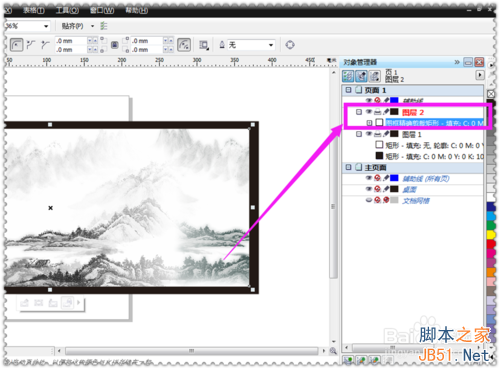Click the page icon next to 页面 1
This screenshot has height=369, width=500.
pos(359,90)
